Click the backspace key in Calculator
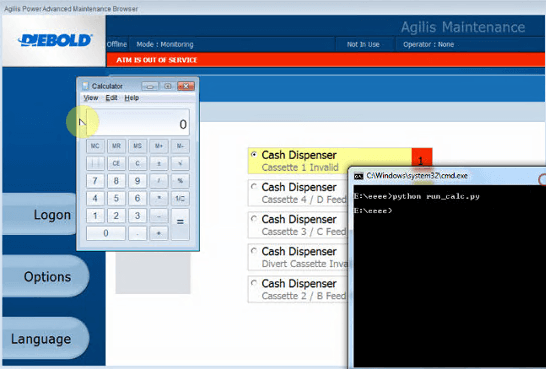This screenshot has width=546, height=369. pyautogui.click(x=95, y=163)
